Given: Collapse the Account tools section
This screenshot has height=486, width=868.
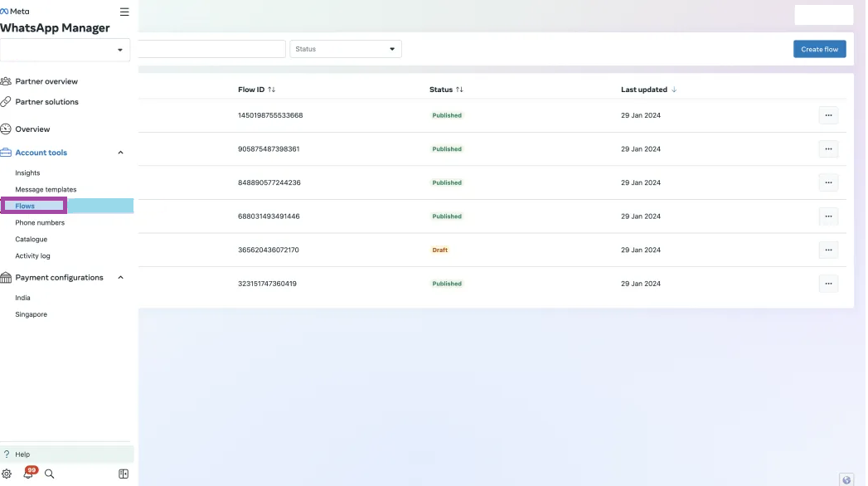Looking at the screenshot, I should (120, 153).
